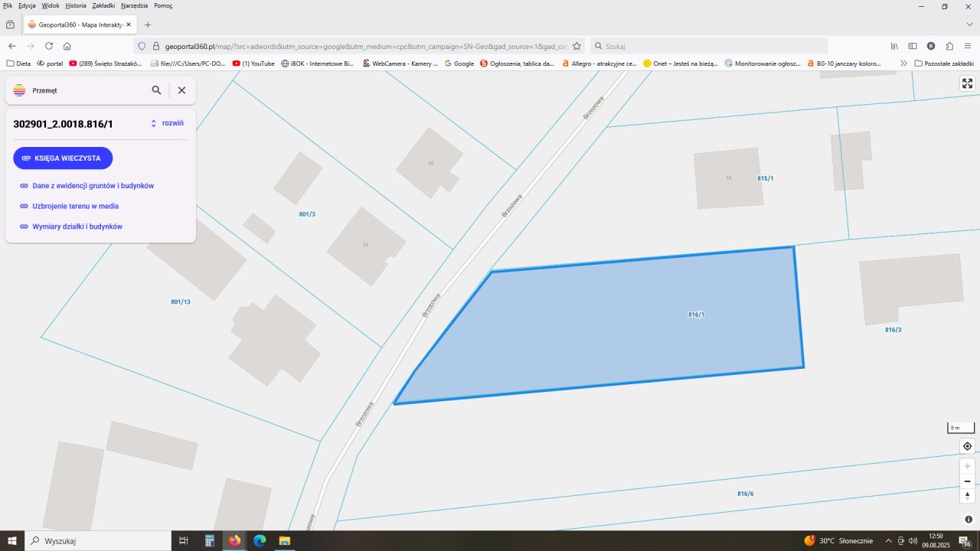The image size is (980, 551).
Task: Open the Firefox library panel
Action: point(894,46)
